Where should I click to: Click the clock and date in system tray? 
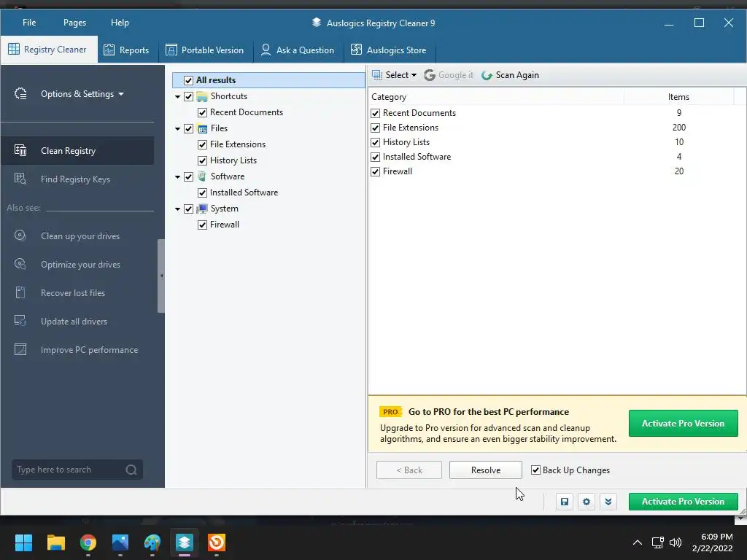pyautogui.click(x=713, y=542)
